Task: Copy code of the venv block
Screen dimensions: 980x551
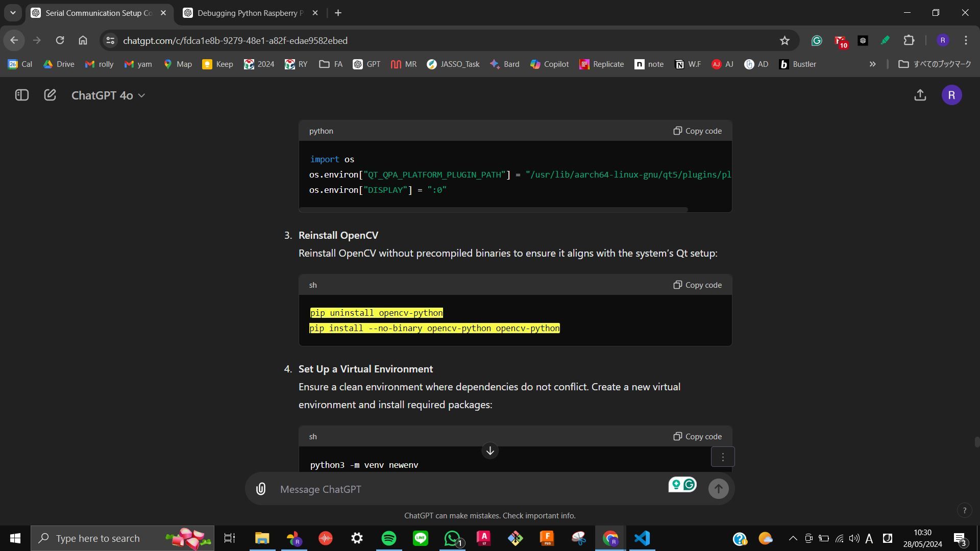Action: (x=697, y=437)
